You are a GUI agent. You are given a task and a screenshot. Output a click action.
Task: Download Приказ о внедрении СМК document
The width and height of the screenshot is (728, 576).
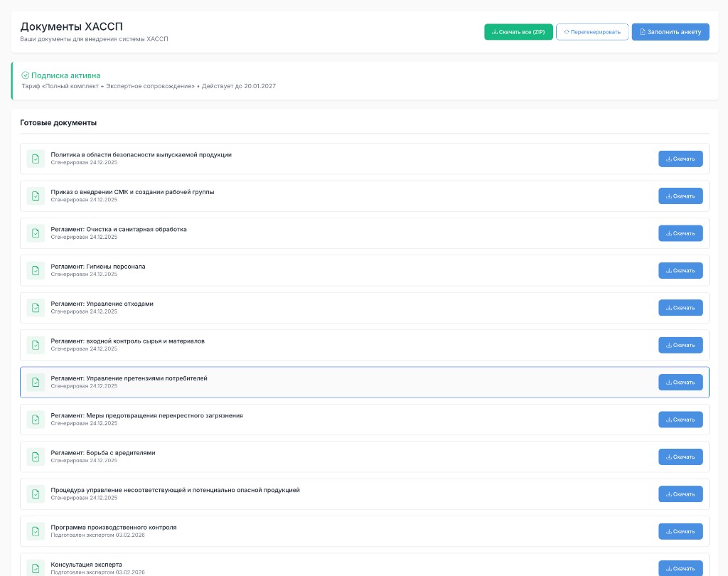click(x=680, y=196)
